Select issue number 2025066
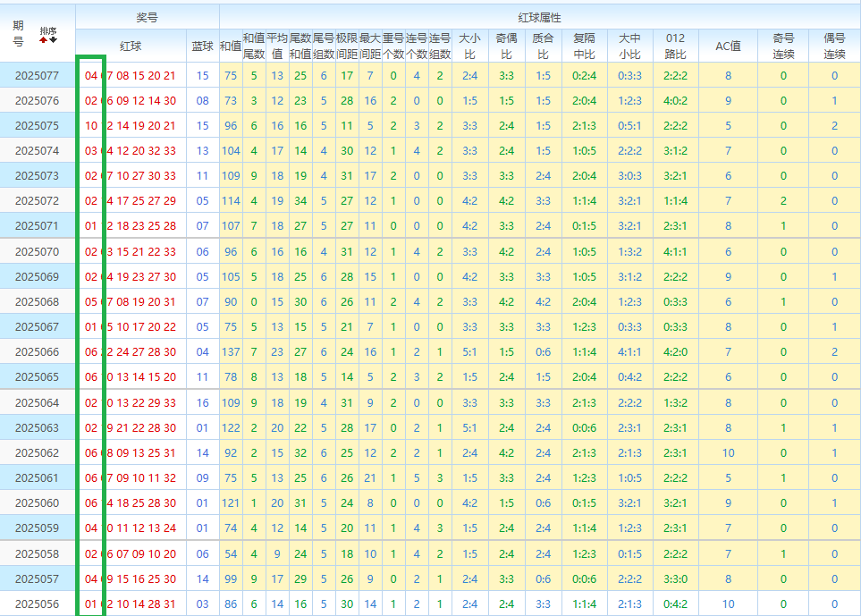The image size is (861, 616). [37, 352]
